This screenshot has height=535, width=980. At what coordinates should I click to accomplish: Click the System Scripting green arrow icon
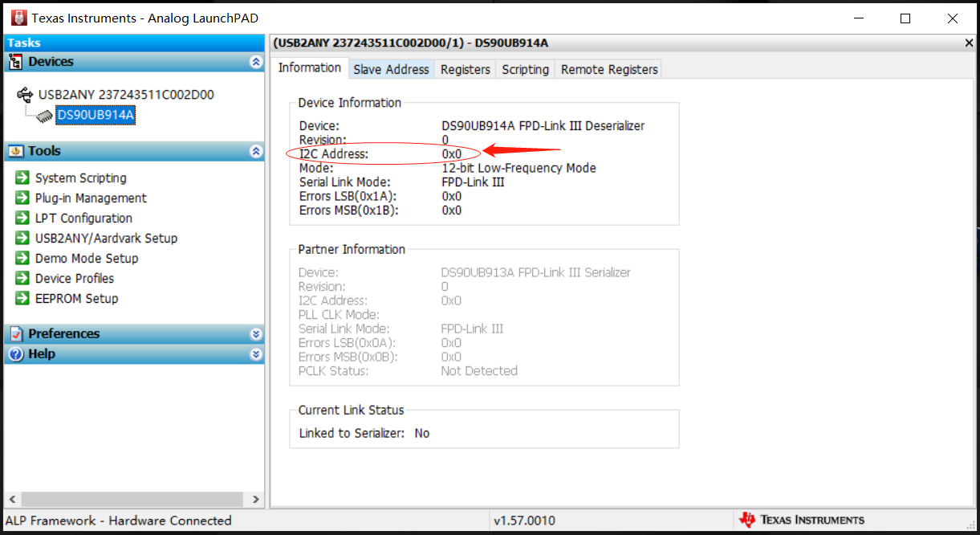[x=22, y=178]
